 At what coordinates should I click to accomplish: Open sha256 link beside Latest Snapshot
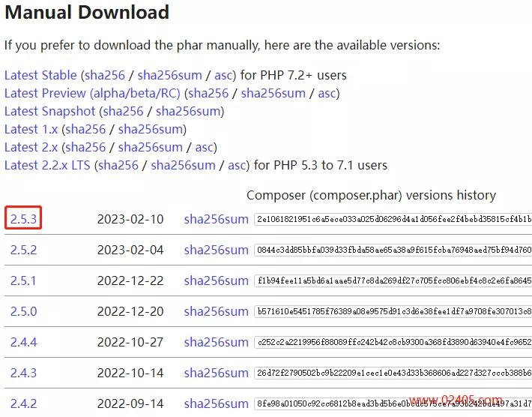tap(123, 111)
